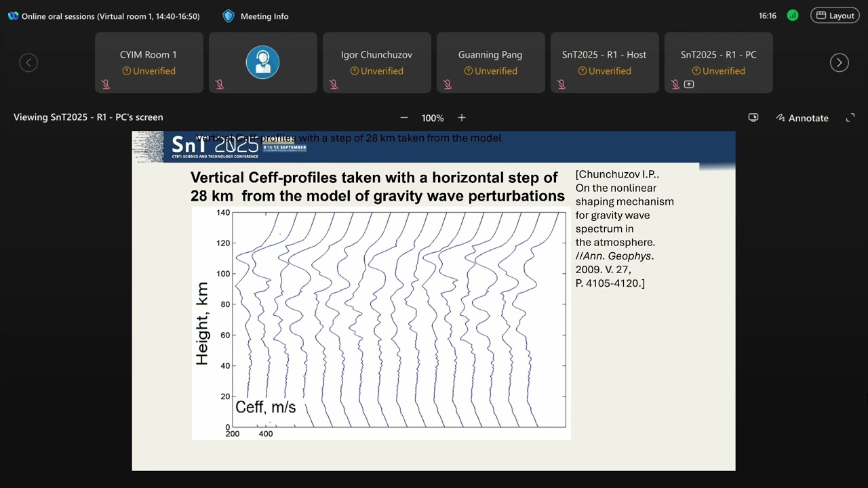868x488 pixels.
Task: Click the meeting title 'Online oral sessions'
Action: pyautogui.click(x=111, y=16)
